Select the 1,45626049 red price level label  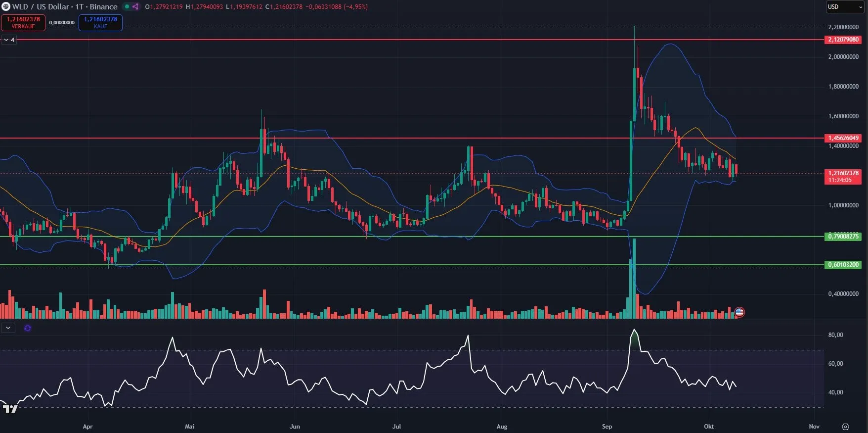(843, 138)
